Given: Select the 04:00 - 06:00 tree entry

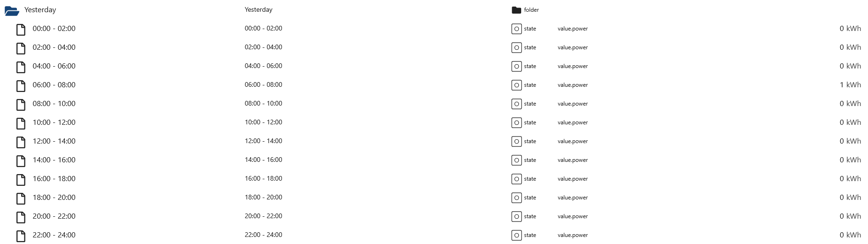Looking at the screenshot, I should (x=54, y=66).
